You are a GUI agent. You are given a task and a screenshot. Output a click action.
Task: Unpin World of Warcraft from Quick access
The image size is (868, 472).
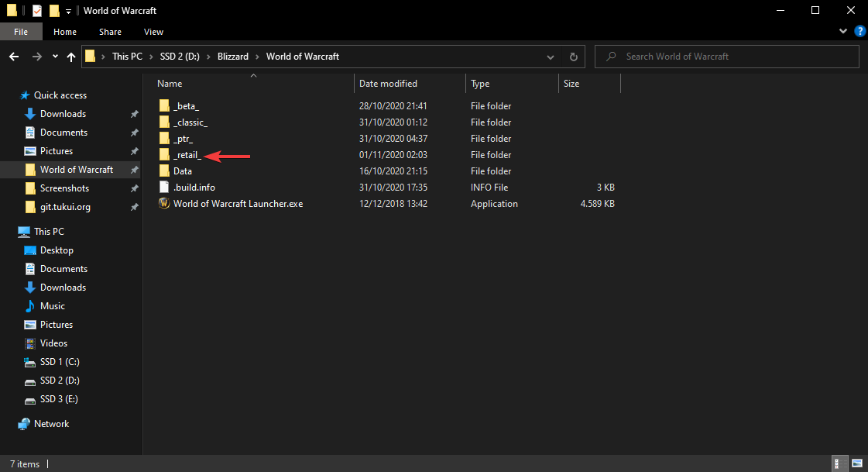pyautogui.click(x=134, y=170)
